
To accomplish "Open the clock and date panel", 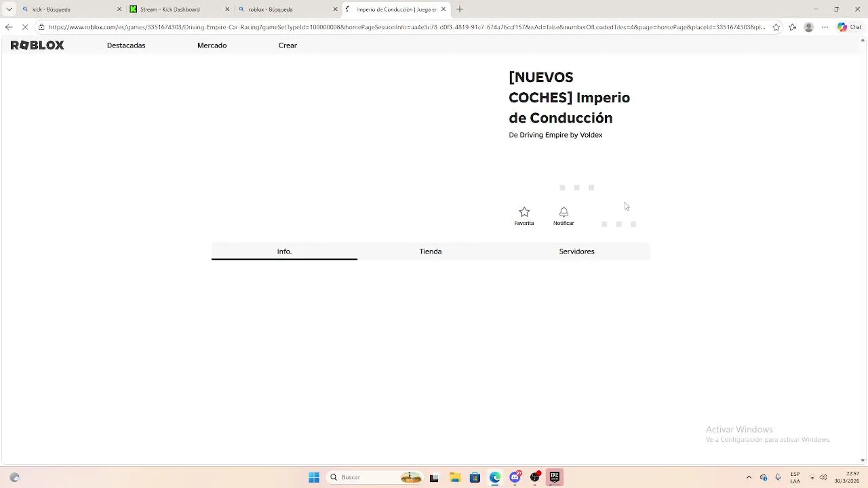I will (x=848, y=477).
